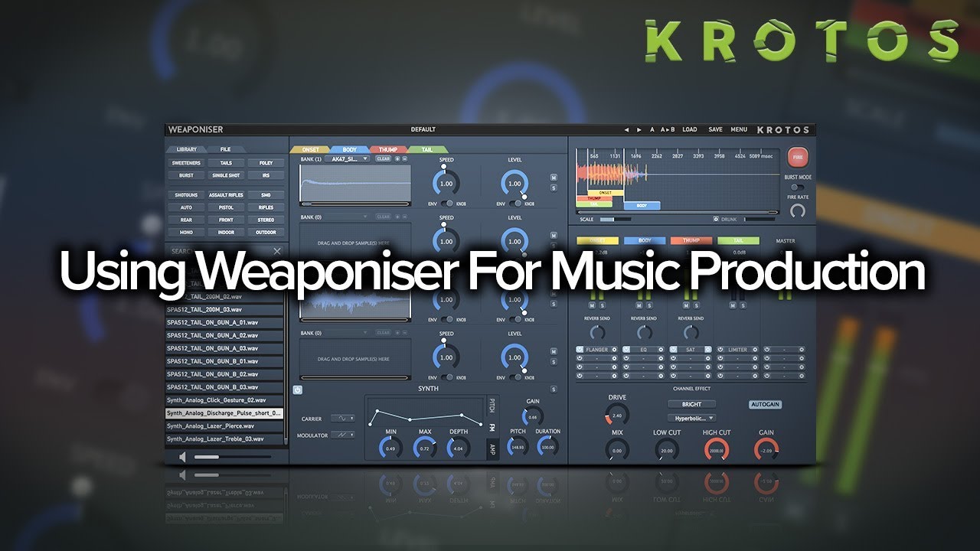Open the Modulator waveform dropdown
Viewport: 980px width, 551px height.
tap(342, 435)
